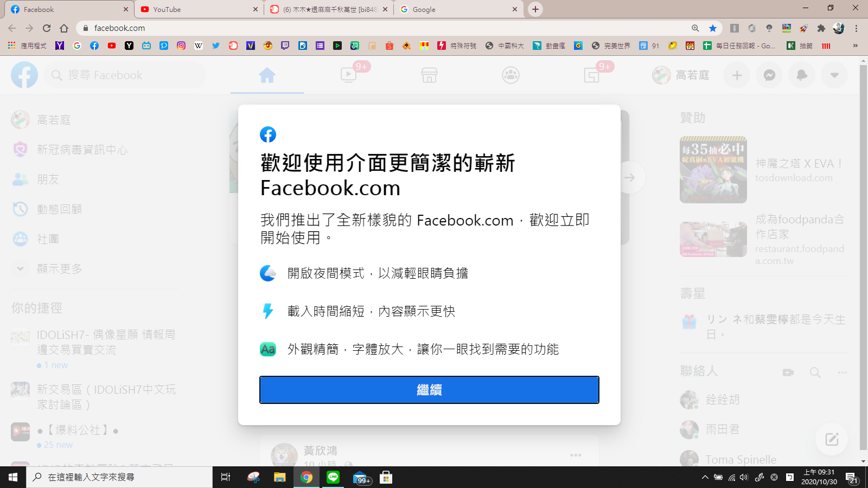The image size is (868, 488).
Task: Open the account dropdown arrow
Action: click(834, 75)
